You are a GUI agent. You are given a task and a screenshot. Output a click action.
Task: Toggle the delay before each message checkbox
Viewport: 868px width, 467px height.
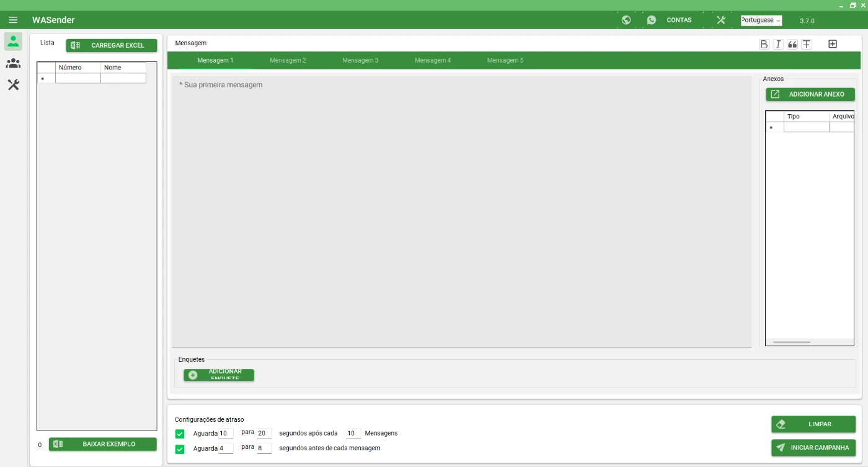(180, 448)
